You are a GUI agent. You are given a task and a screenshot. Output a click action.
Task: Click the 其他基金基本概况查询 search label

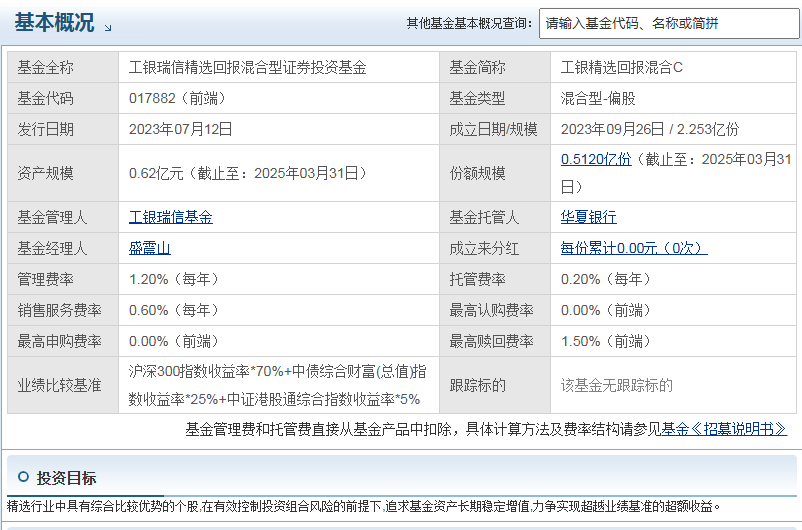pos(469,24)
